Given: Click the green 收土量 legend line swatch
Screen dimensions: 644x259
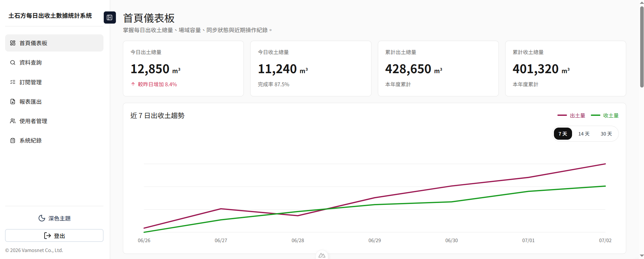Looking at the screenshot, I should (596, 115).
